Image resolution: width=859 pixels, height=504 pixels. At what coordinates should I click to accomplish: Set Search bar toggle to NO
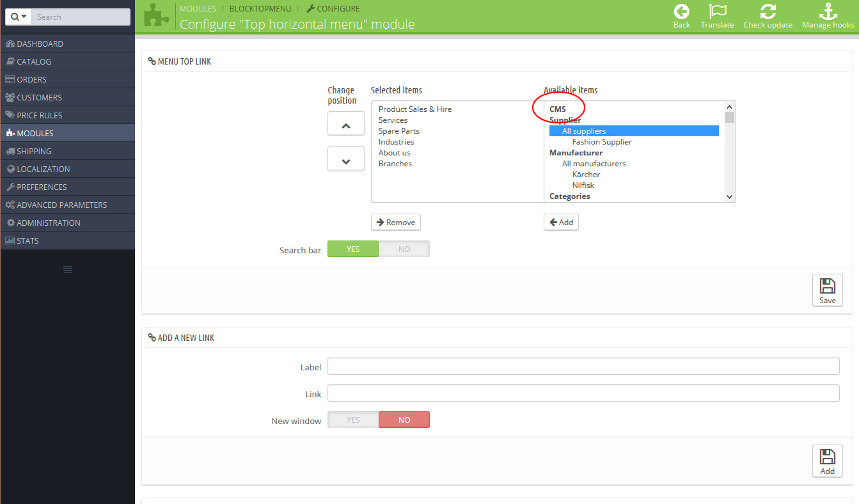coord(404,249)
